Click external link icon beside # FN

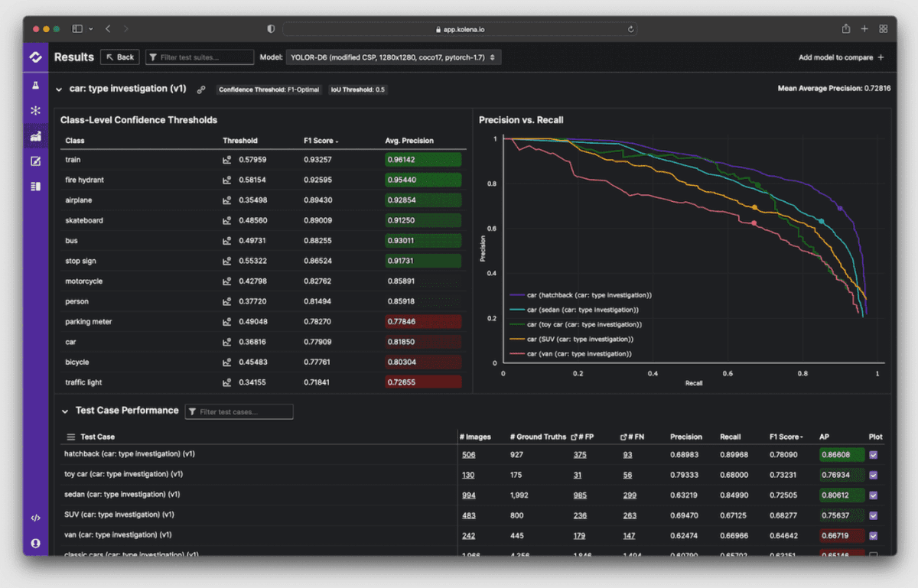pos(624,437)
